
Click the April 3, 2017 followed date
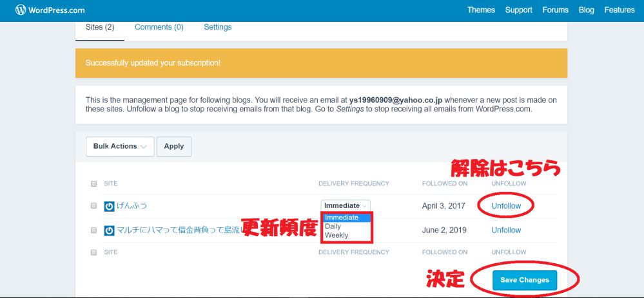click(x=443, y=206)
